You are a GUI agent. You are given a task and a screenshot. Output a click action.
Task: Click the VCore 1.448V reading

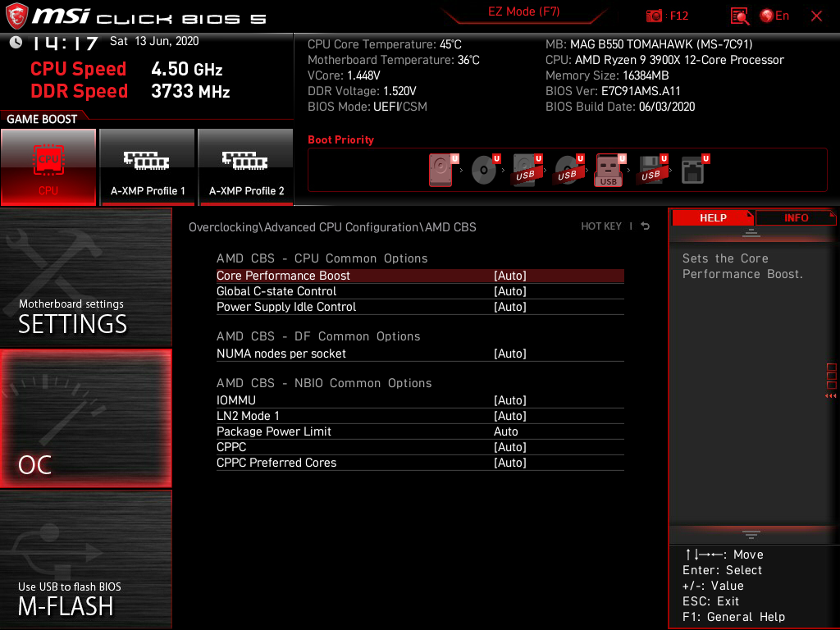[x=344, y=75]
